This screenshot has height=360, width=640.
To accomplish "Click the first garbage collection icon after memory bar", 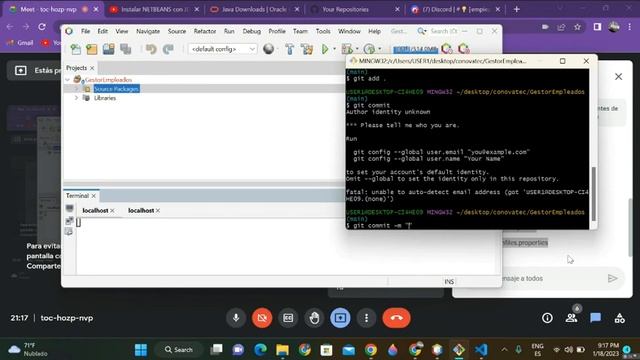I will pos(447,49).
